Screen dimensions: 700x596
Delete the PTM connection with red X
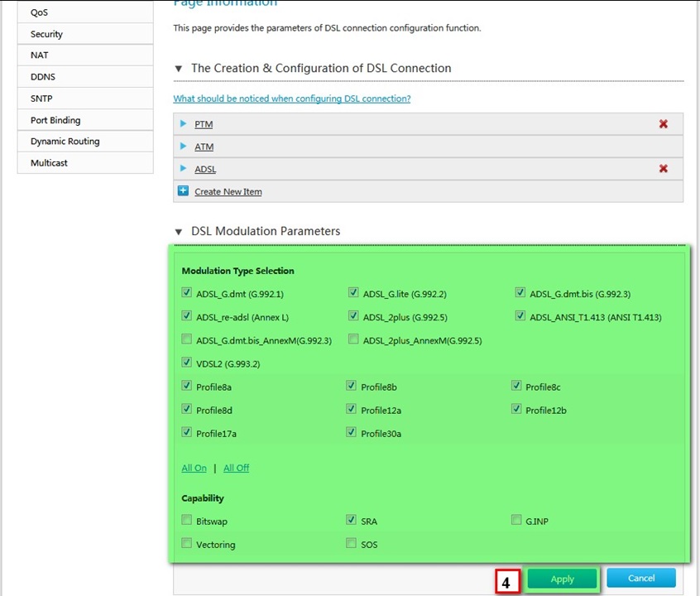(x=663, y=124)
